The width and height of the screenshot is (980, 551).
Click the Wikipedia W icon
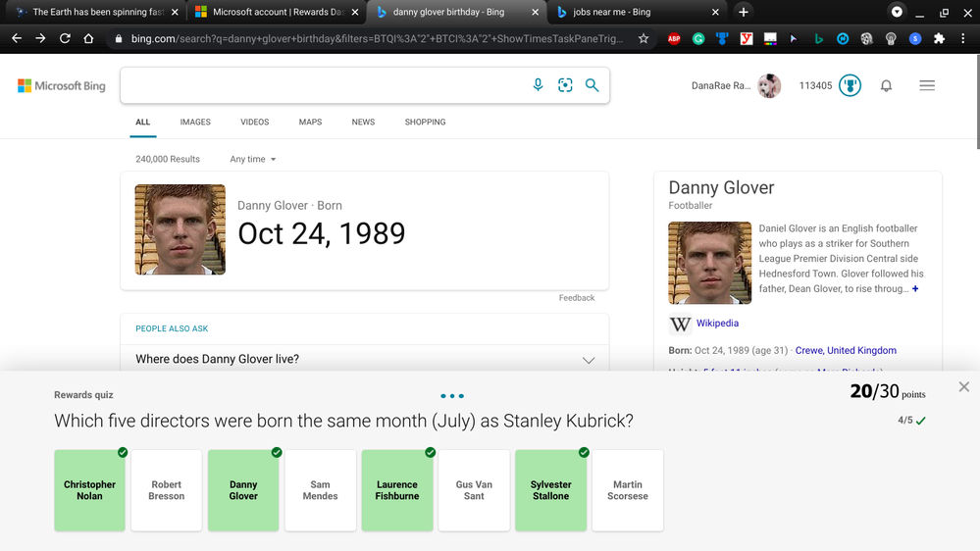[680, 324]
